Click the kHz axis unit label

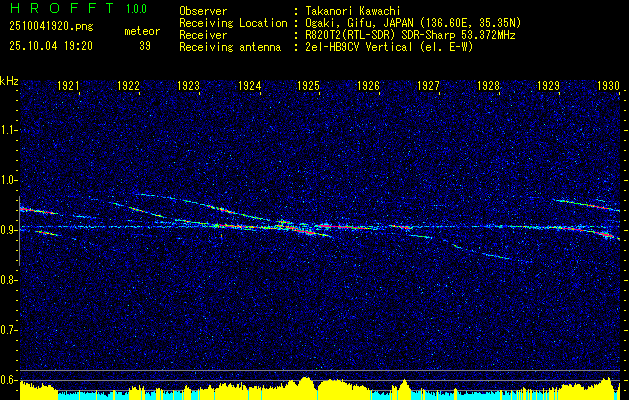(9, 81)
